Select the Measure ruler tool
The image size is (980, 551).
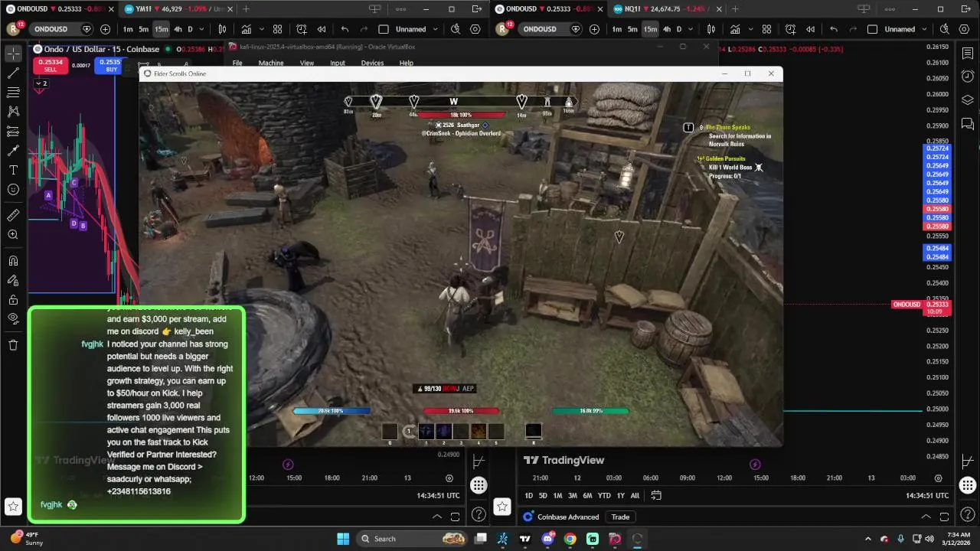point(13,215)
